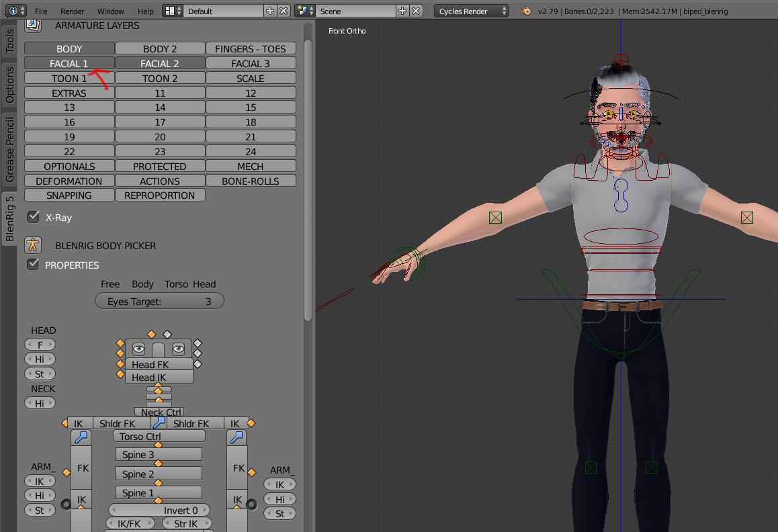778x532 pixels.
Task: Click the Armature Layers panel icon
Action: coord(33,25)
